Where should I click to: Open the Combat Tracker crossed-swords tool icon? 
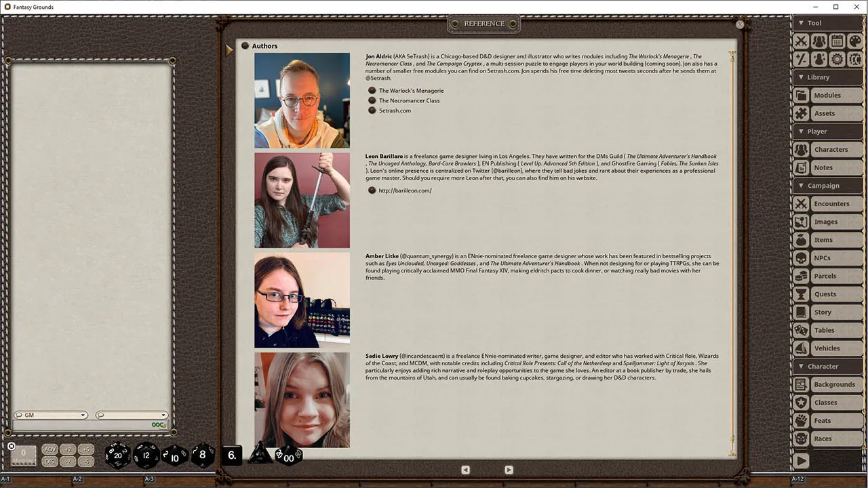pyautogui.click(x=802, y=41)
